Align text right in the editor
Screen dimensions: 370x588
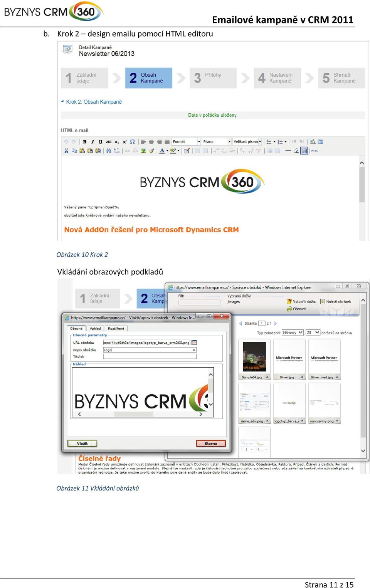[x=159, y=142]
